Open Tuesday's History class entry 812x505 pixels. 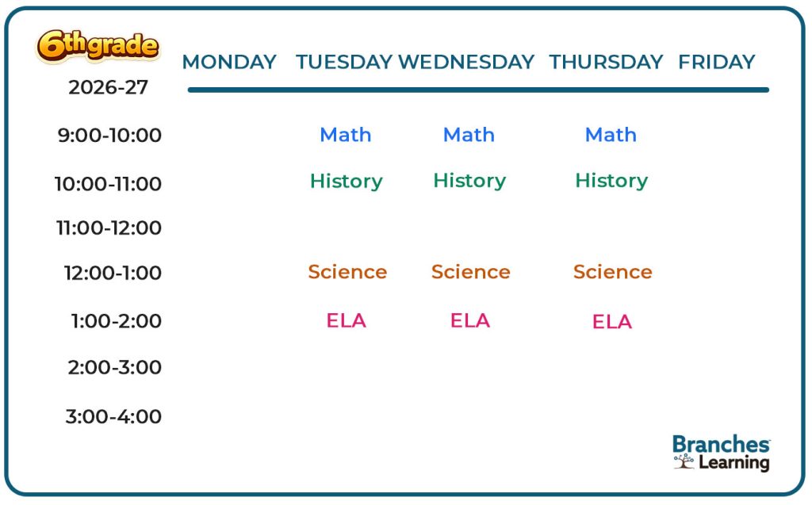[x=346, y=182]
